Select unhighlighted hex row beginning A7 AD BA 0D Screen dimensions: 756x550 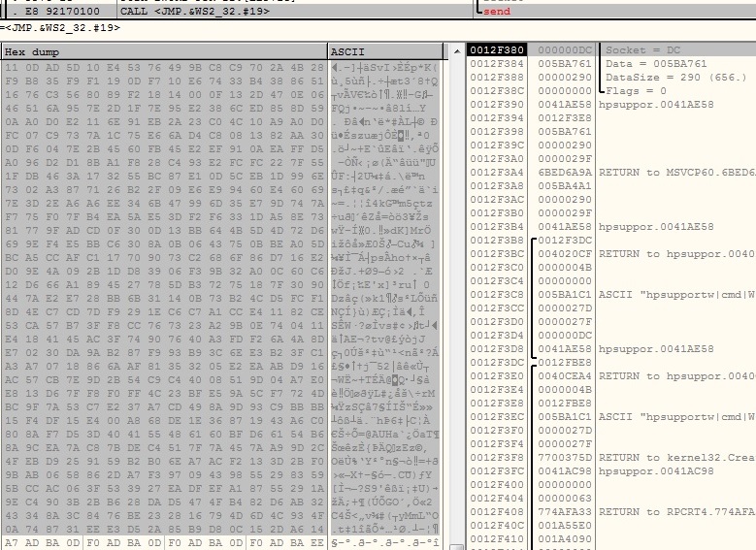[x=164, y=543]
